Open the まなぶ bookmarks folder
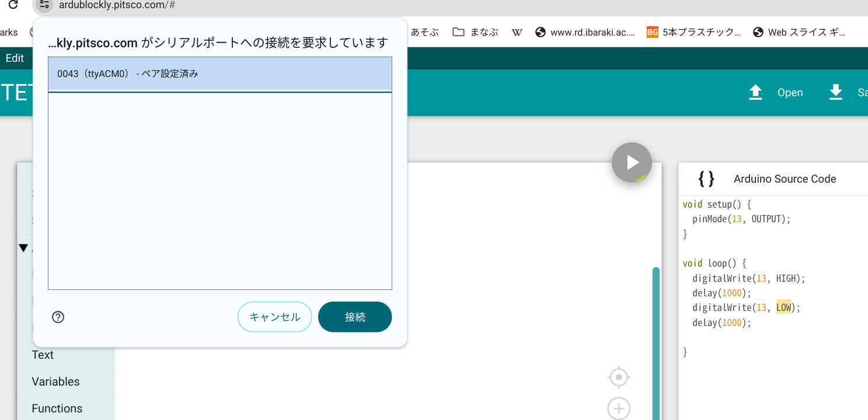The width and height of the screenshot is (868, 420). click(475, 32)
